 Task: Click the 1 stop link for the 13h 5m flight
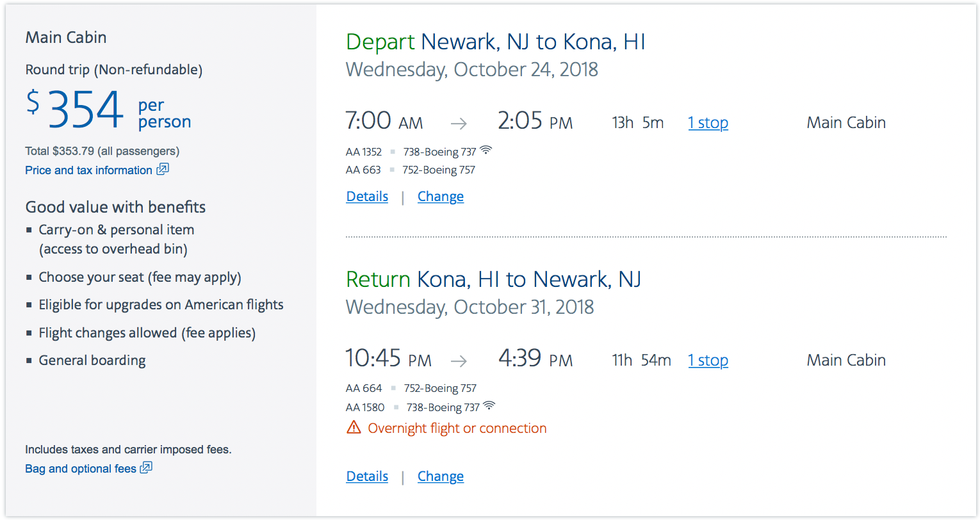tap(708, 123)
